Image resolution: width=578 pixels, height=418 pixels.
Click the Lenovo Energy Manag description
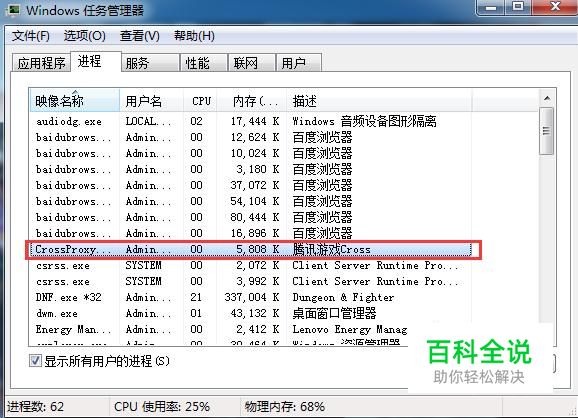[350, 329]
